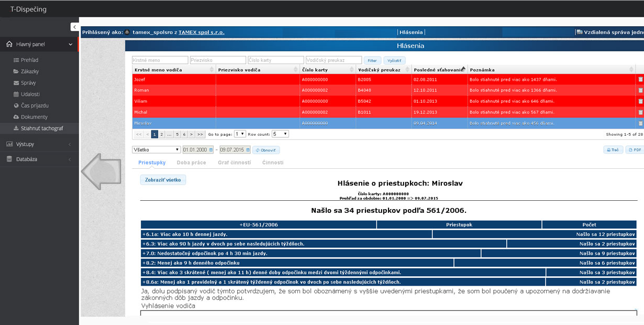644x325 pixels.
Task: Collapse the Hlavný panel section
Action: (39, 45)
